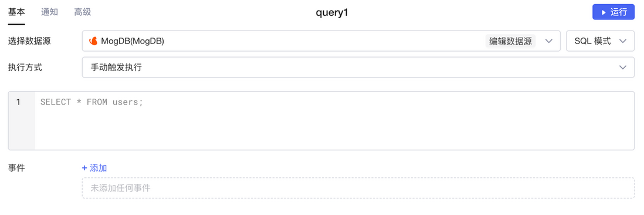
Task: Go to the 高级 tab
Action: (x=83, y=12)
